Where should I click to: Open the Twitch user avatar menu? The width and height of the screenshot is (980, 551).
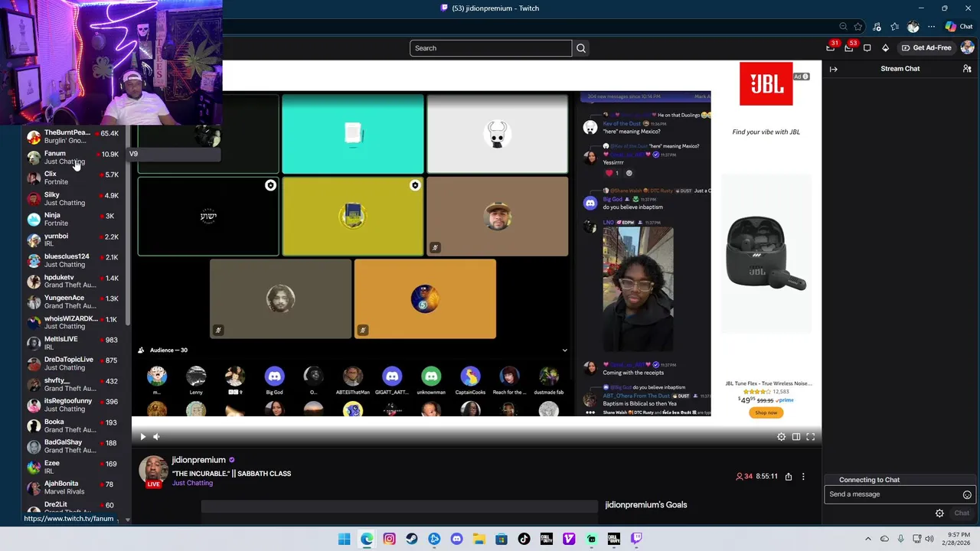967,47
